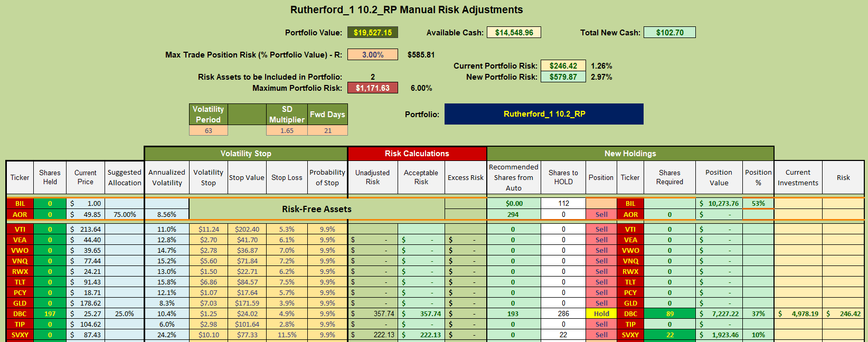
Task: Click the Probability of Stop column header
Action: [327, 177]
